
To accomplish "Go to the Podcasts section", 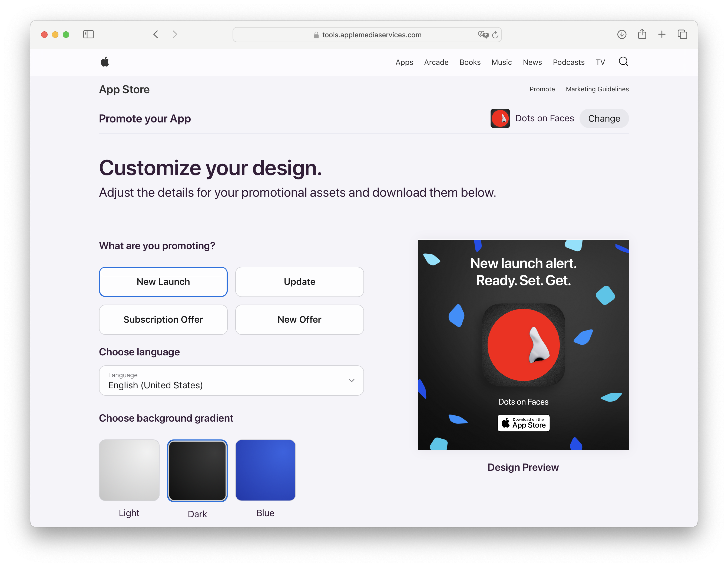I will (x=568, y=62).
